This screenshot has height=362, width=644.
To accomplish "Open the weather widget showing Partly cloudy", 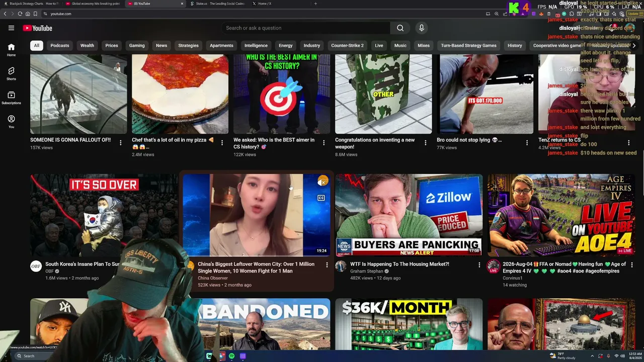I will click(563, 356).
